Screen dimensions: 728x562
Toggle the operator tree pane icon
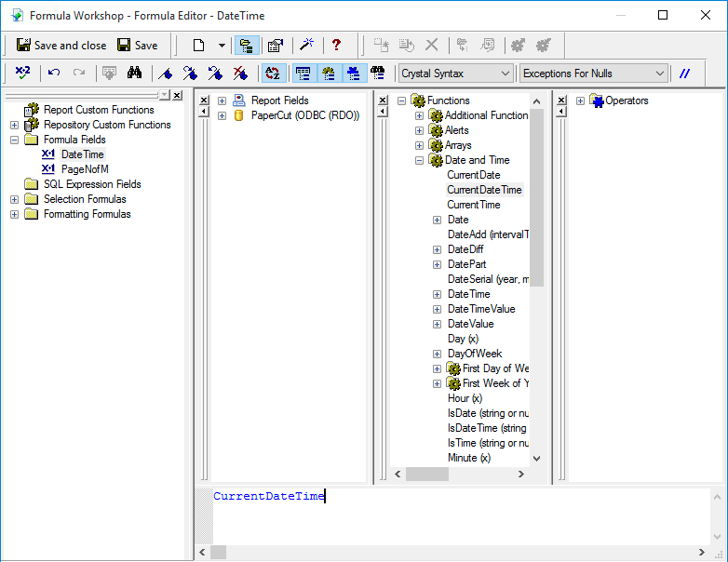[x=354, y=73]
